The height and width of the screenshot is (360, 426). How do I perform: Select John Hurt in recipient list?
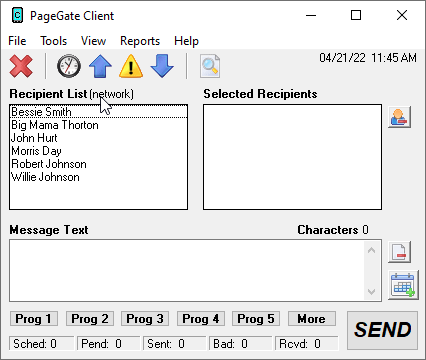pyautogui.click(x=99, y=138)
